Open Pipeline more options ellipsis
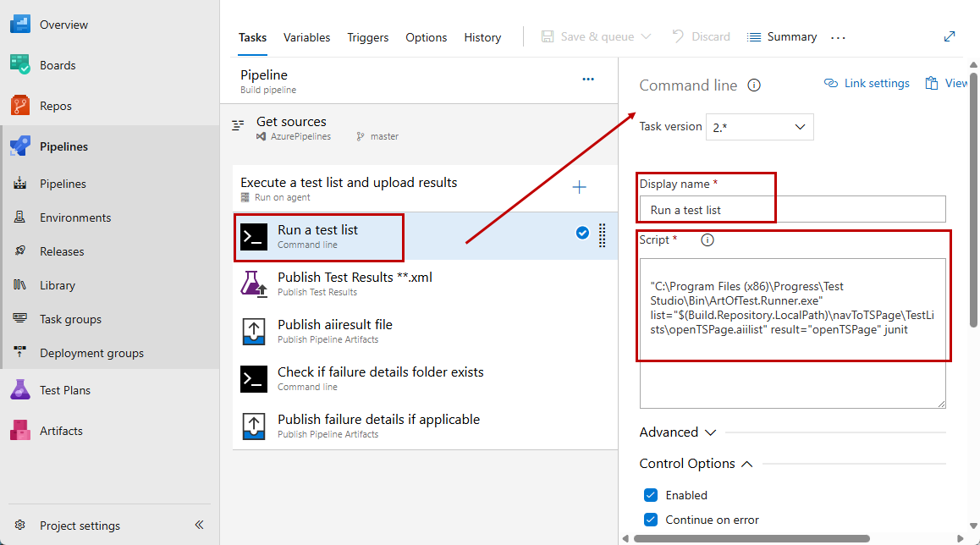 588,80
